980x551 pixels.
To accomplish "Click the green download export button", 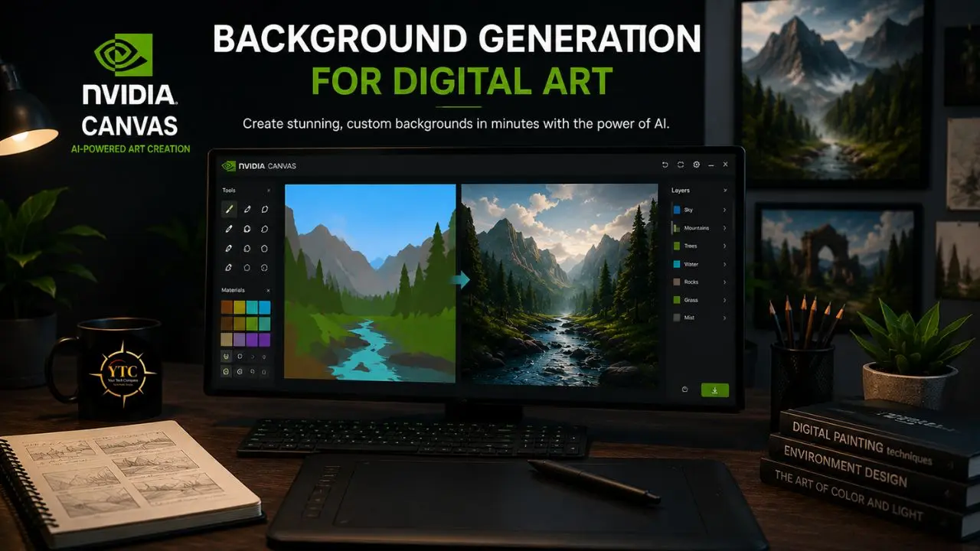I will pyautogui.click(x=715, y=390).
